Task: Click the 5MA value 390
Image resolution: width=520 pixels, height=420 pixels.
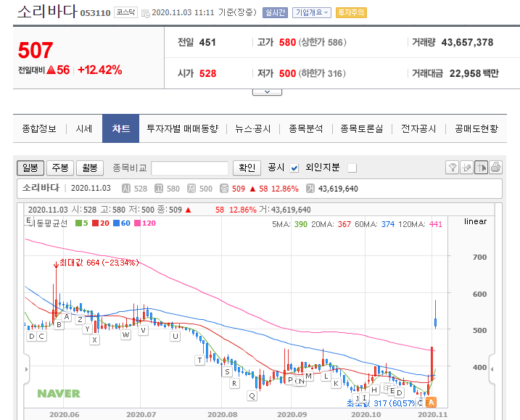Action: [301, 225]
